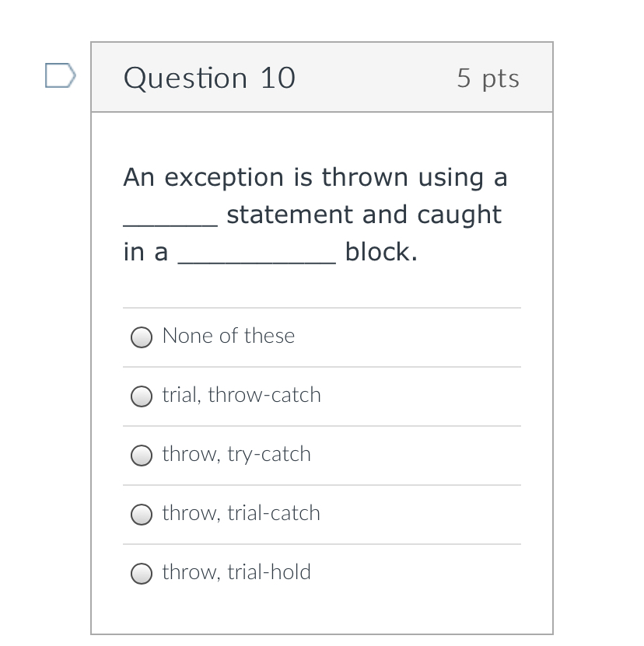Choose the 'trial, throw-catch' radio button
This screenshot has width=644, height=646.
point(142,396)
